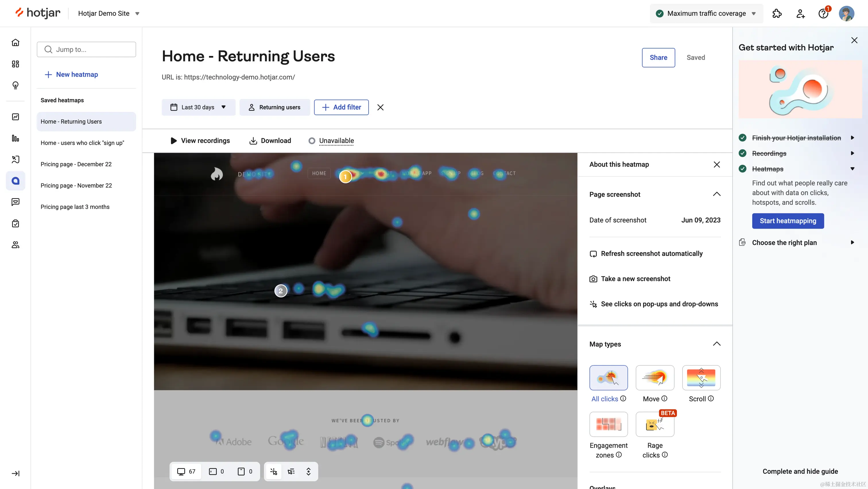The height and width of the screenshot is (489, 868).
Task: Collapse the Page screenshot section
Action: (716, 194)
